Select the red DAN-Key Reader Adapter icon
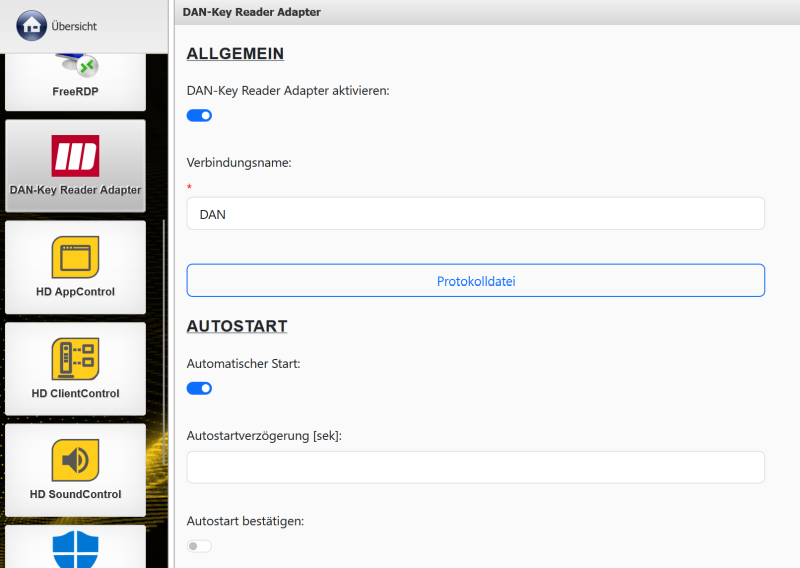800x568 pixels. [x=75, y=156]
